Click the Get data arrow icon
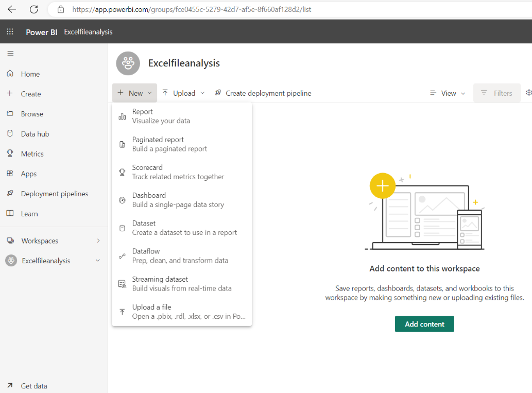The width and height of the screenshot is (532, 393). pyautogui.click(x=10, y=385)
